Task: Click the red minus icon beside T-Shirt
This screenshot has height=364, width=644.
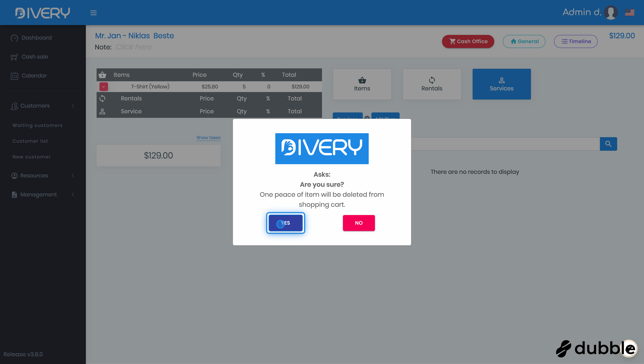Action: point(104,86)
